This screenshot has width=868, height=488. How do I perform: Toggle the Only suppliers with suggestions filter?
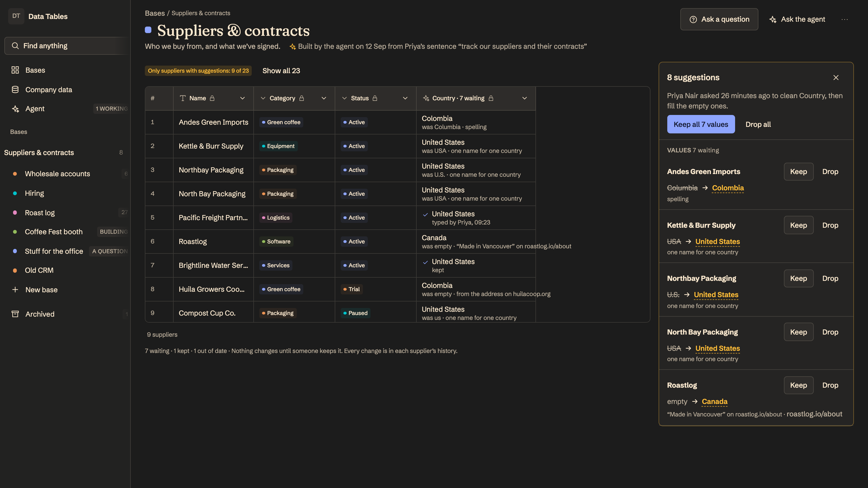[198, 71]
